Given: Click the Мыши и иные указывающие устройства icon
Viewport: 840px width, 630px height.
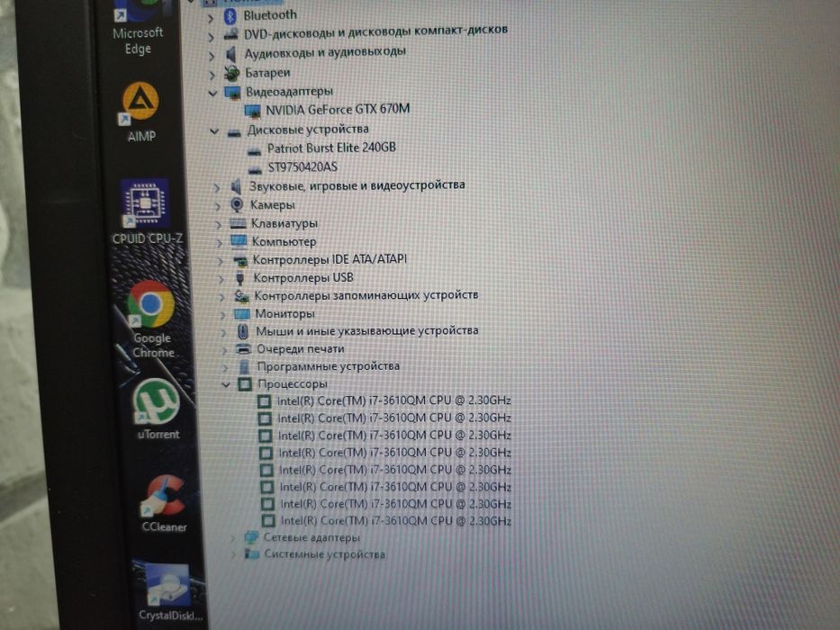Looking at the screenshot, I should click(x=243, y=331).
